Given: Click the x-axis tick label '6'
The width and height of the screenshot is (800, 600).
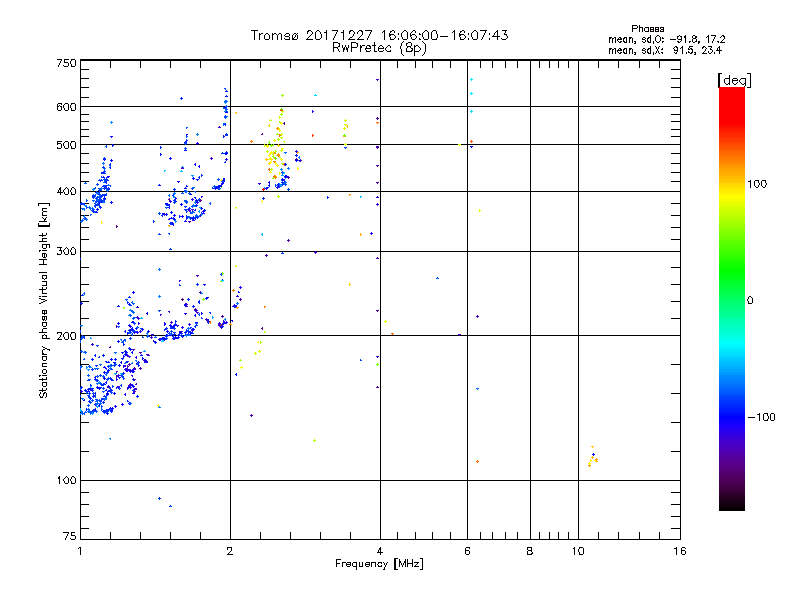Looking at the screenshot, I should (467, 551).
